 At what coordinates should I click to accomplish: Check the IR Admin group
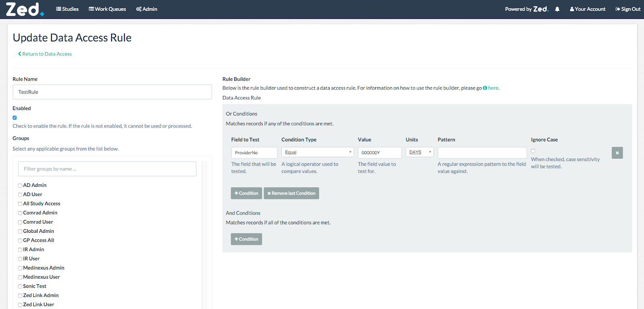pyautogui.click(x=20, y=250)
